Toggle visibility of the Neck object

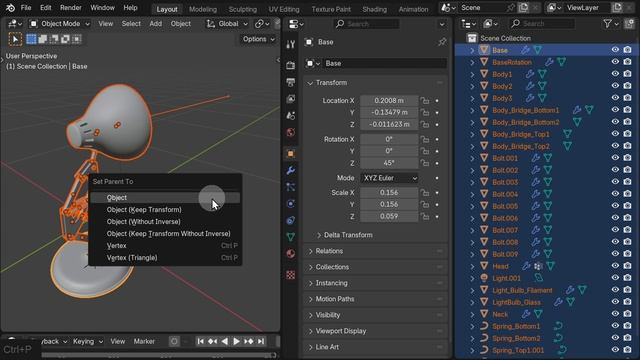click(x=615, y=314)
